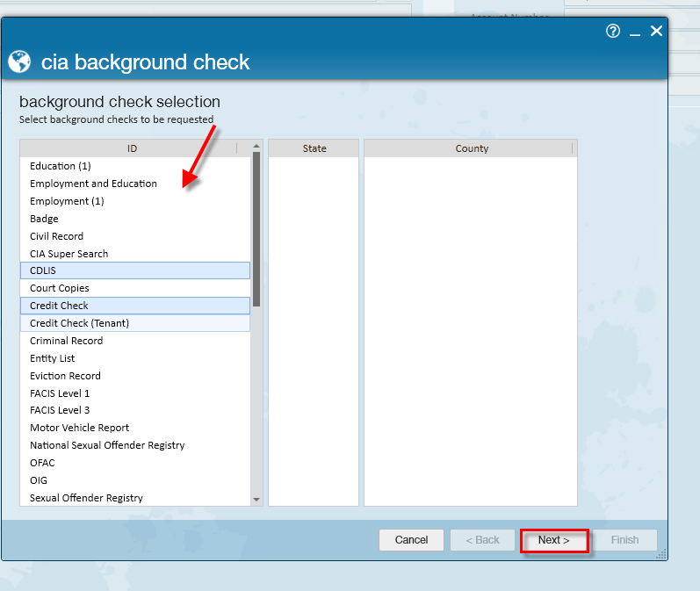Image resolution: width=700 pixels, height=591 pixels.
Task: Click the Cancel button
Action: [411, 540]
